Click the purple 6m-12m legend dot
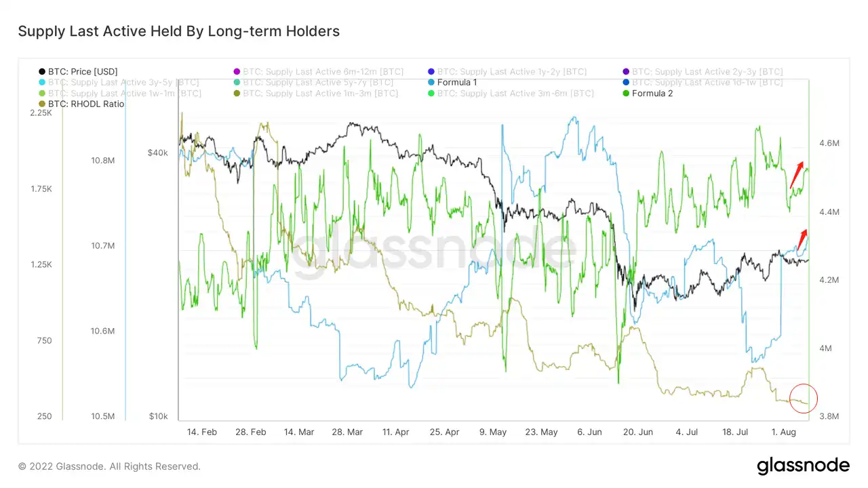 coord(237,71)
